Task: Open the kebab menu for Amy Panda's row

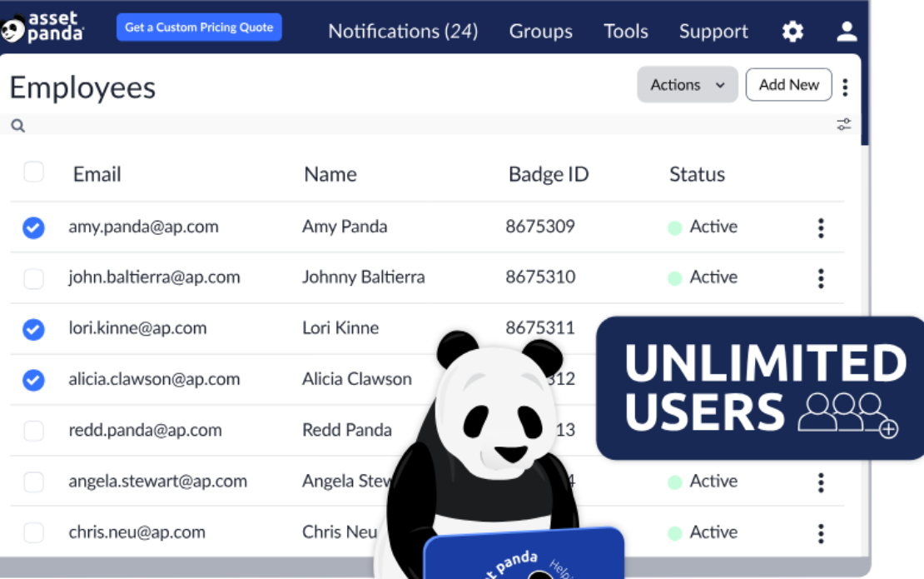Action: click(x=821, y=227)
